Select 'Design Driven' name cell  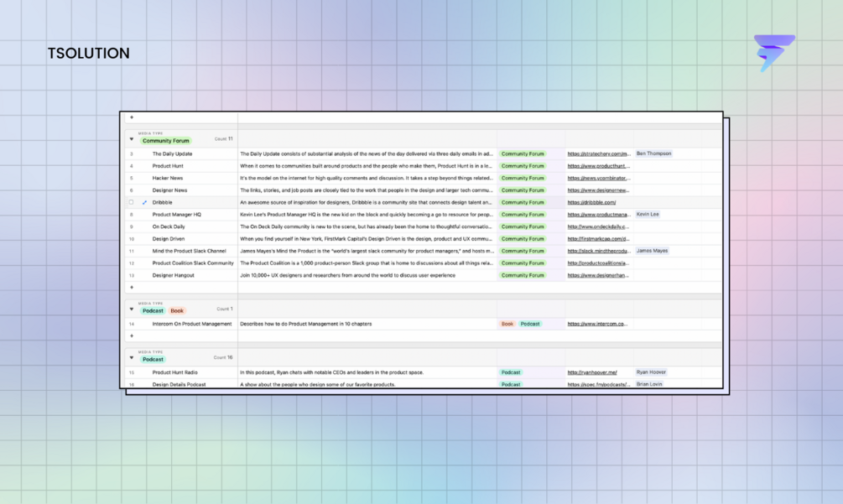[169, 238]
